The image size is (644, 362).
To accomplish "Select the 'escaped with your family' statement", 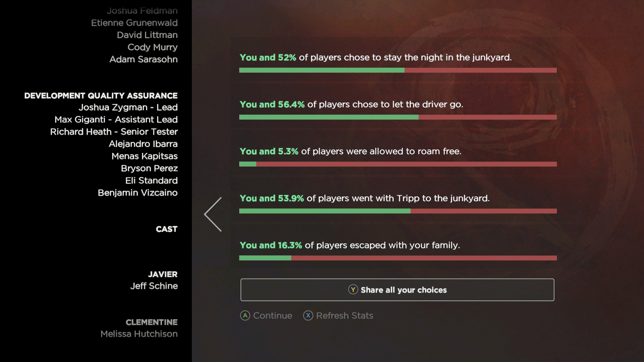I will 350,245.
